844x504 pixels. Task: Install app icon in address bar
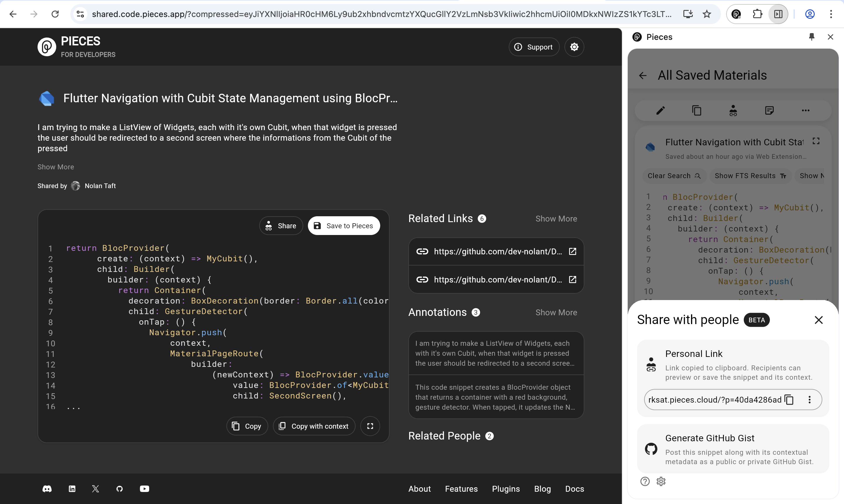tap(688, 14)
